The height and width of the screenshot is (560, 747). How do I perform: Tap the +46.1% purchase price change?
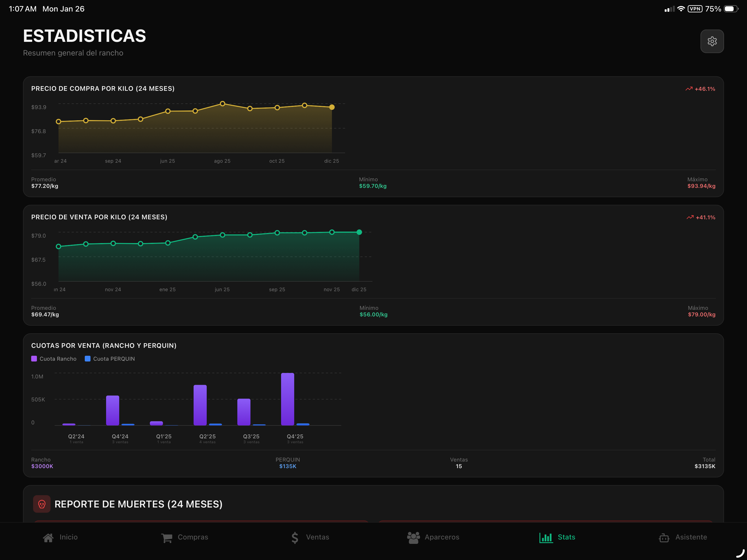point(705,89)
